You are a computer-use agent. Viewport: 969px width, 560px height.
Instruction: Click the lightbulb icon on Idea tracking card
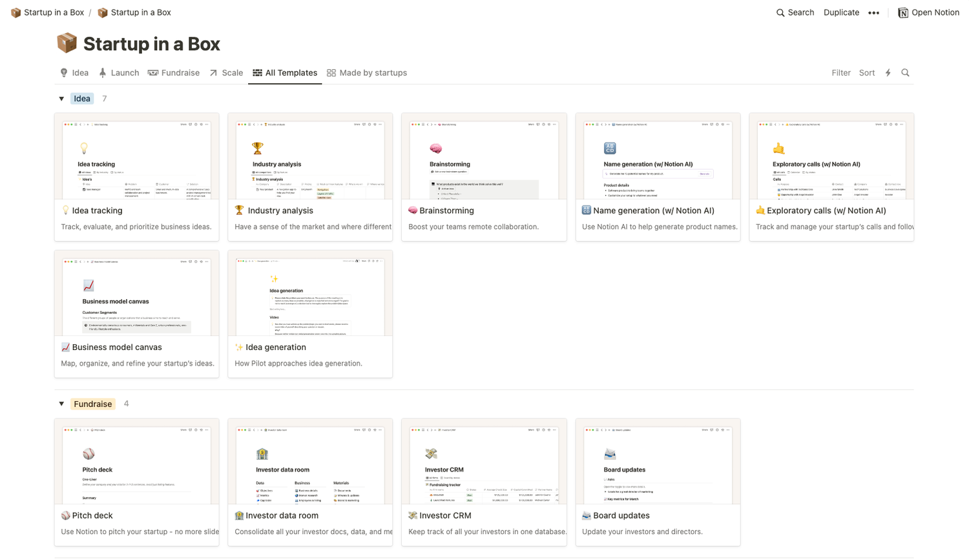point(65,211)
